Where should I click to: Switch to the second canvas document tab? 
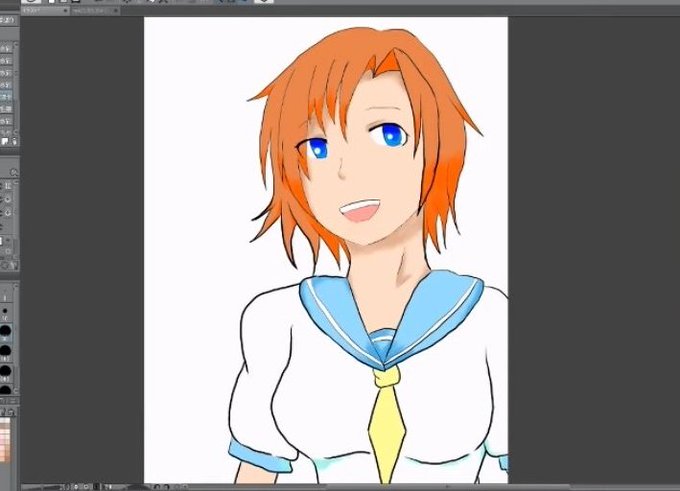click(95, 11)
